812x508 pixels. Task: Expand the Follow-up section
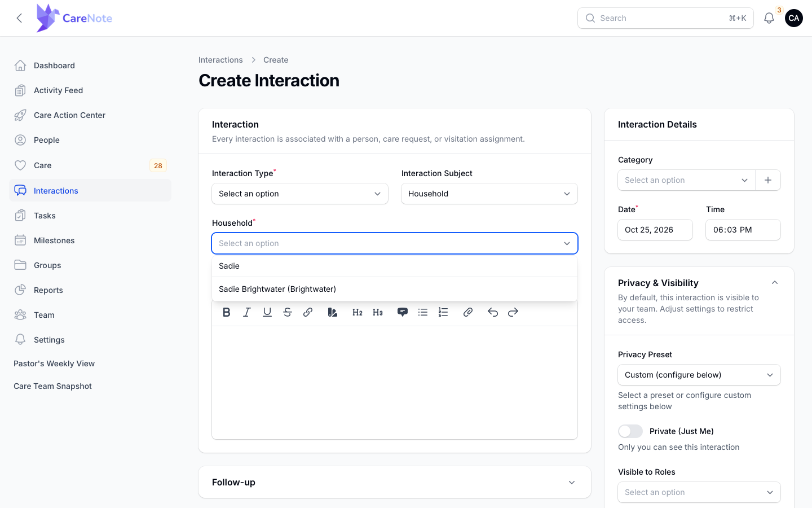click(x=395, y=482)
